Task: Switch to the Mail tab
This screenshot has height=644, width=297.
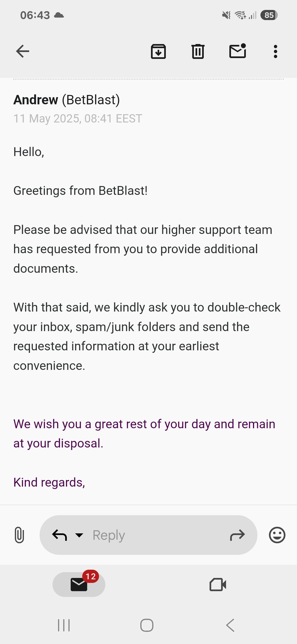Action: (79, 585)
